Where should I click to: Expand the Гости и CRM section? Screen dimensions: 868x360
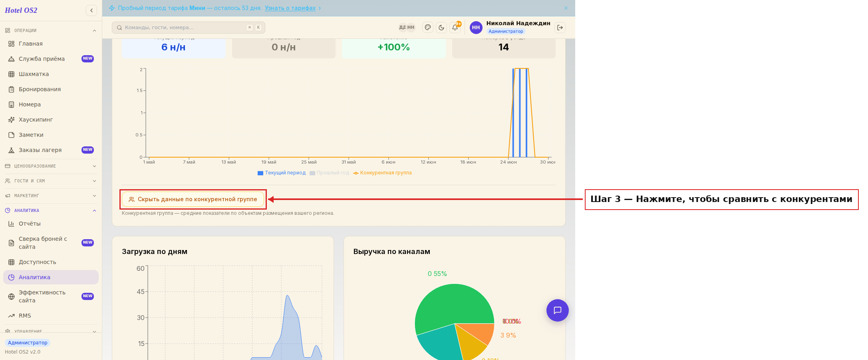coord(51,181)
